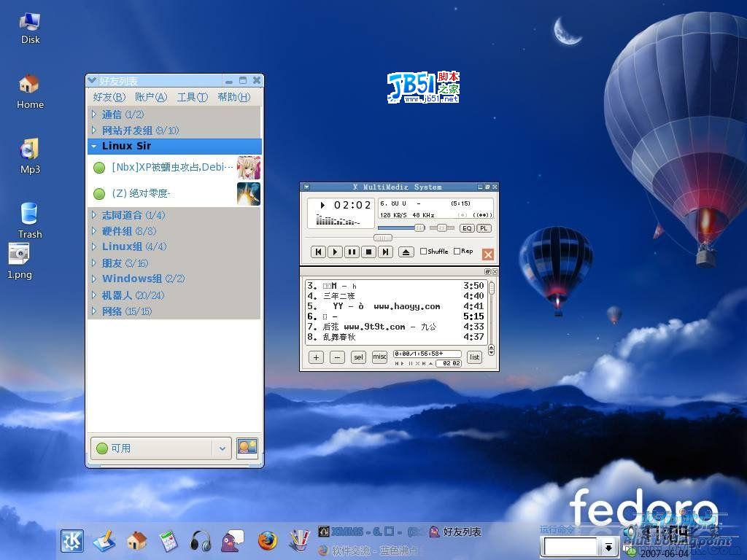The width and height of the screenshot is (747, 560).
Task: Toggle the EQ equalizer window
Action: (467, 228)
